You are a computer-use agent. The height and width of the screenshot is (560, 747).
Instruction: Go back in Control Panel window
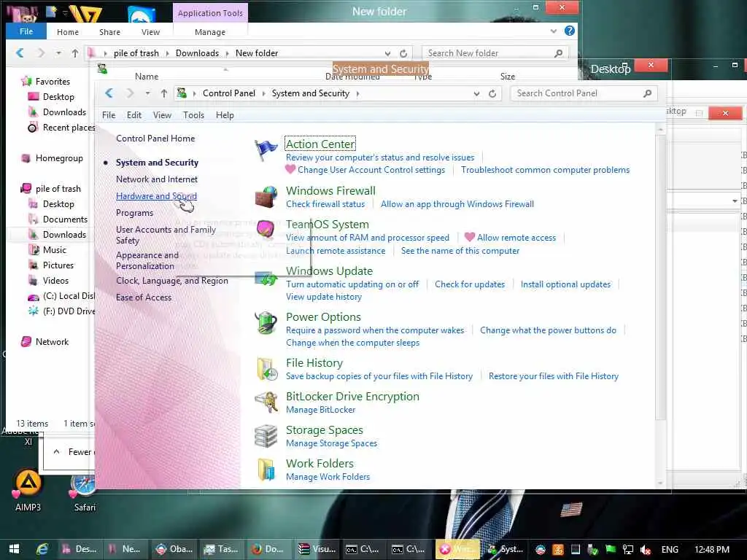coord(109,93)
